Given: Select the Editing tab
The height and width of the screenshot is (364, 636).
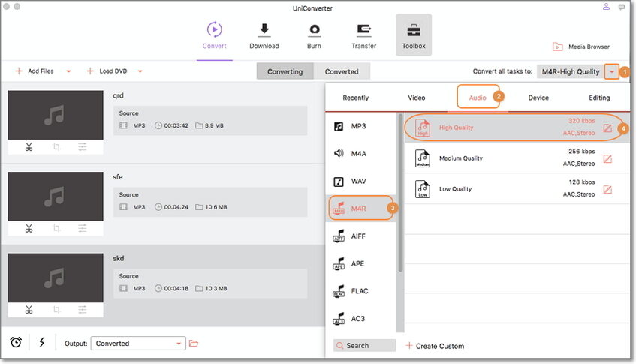Looking at the screenshot, I should [x=599, y=98].
